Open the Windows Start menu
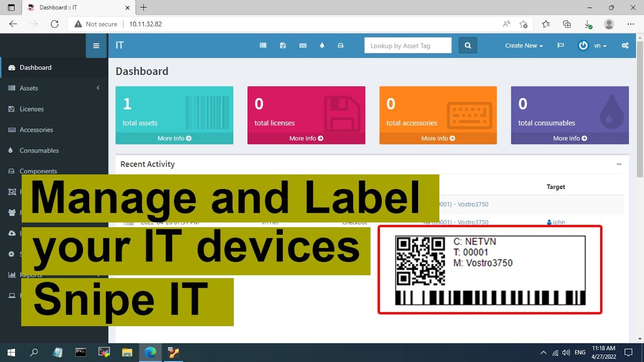Screen dimensions: 644x362 click(11, 352)
